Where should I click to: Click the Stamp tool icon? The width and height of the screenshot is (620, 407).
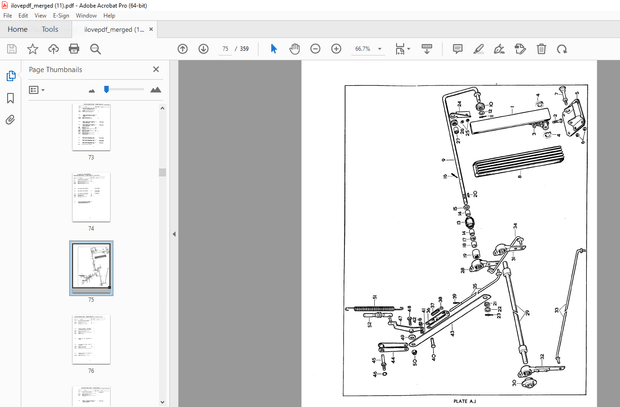pyautogui.click(x=520, y=49)
